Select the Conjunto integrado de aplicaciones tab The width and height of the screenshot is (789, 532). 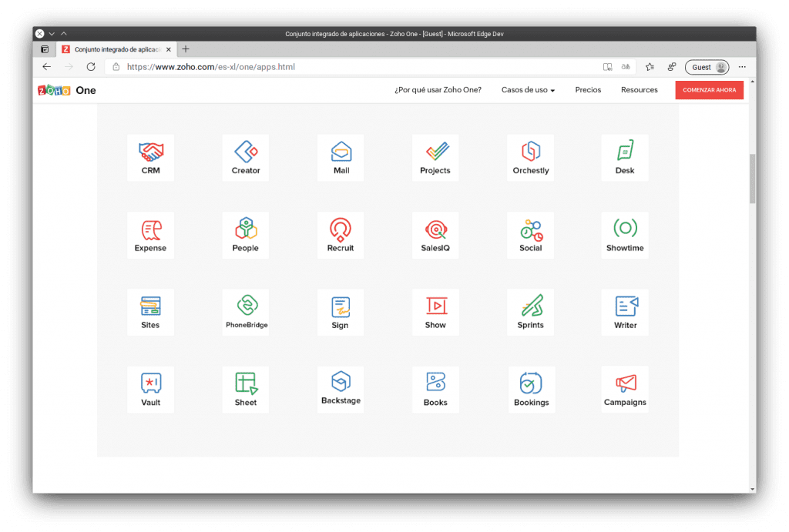click(116, 49)
